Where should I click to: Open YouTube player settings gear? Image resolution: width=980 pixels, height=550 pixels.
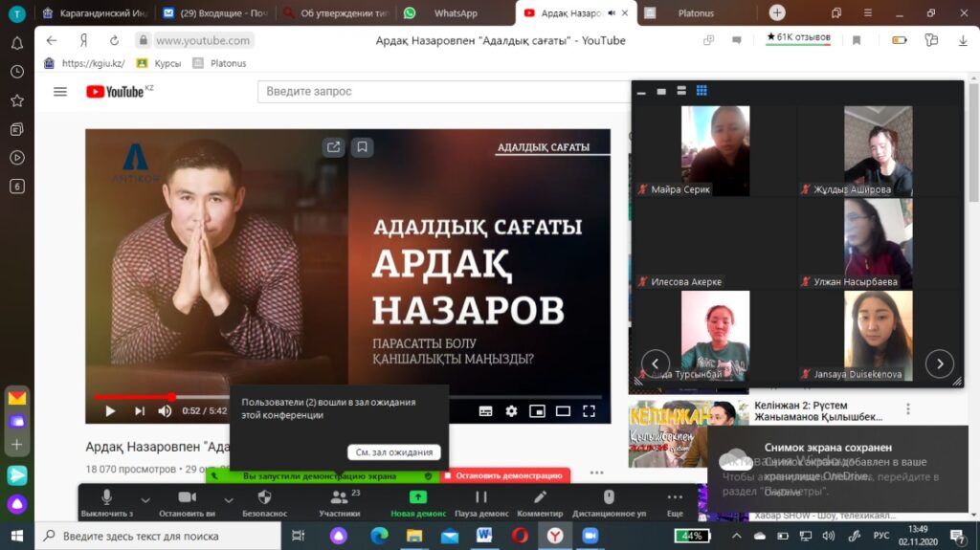pyautogui.click(x=511, y=411)
